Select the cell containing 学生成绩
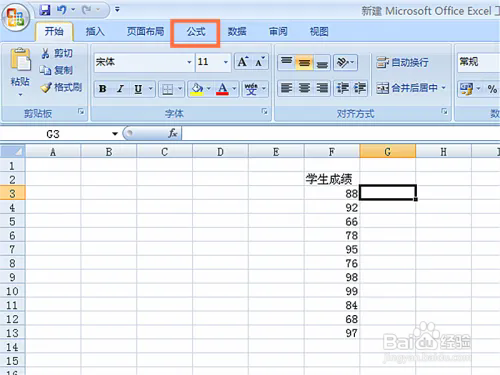Image resolution: width=500 pixels, height=375 pixels. [332, 179]
